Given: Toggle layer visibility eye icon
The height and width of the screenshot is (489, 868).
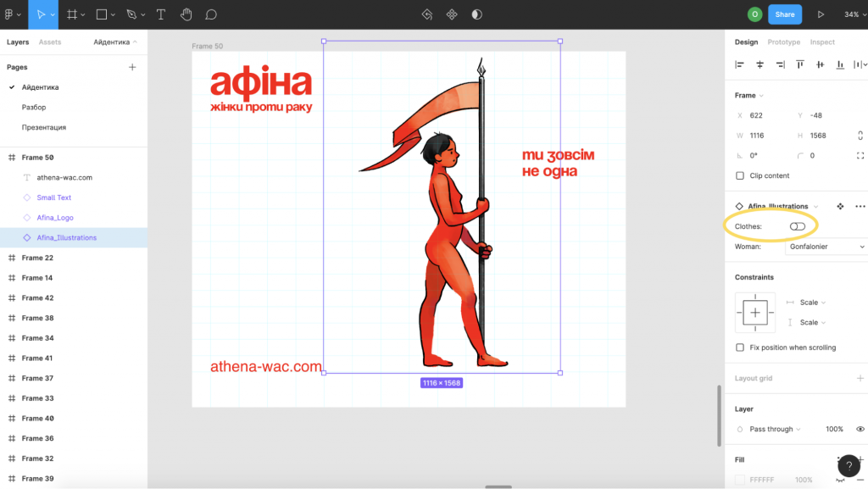Looking at the screenshot, I should (x=860, y=429).
